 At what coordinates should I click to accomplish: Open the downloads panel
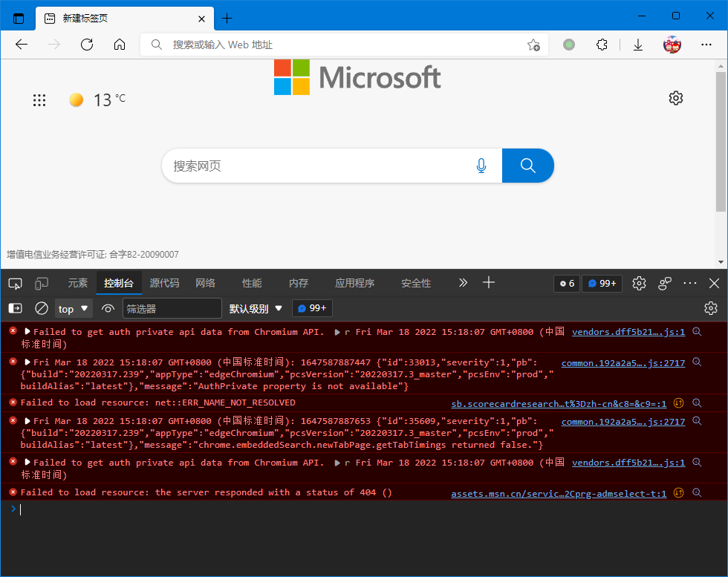coord(638,45)
